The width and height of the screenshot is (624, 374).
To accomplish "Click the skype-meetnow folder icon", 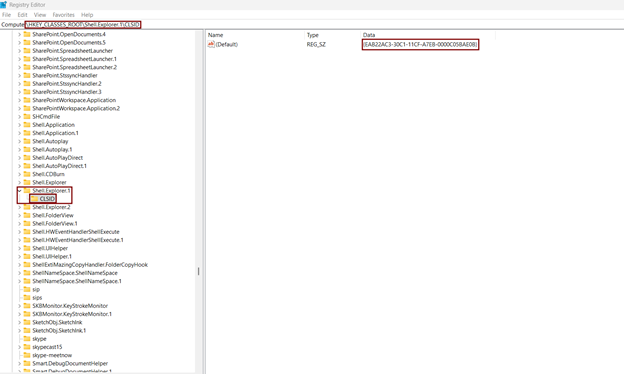I will 27,355.
